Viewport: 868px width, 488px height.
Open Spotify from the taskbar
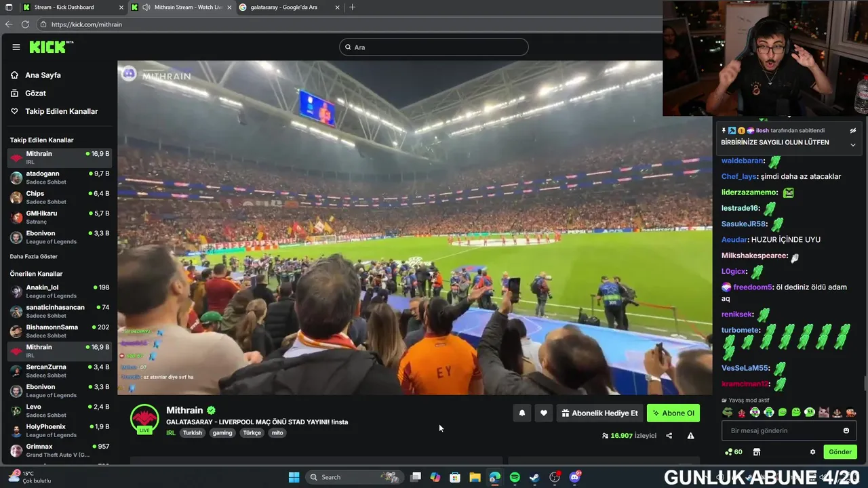[x=515, y=477]
